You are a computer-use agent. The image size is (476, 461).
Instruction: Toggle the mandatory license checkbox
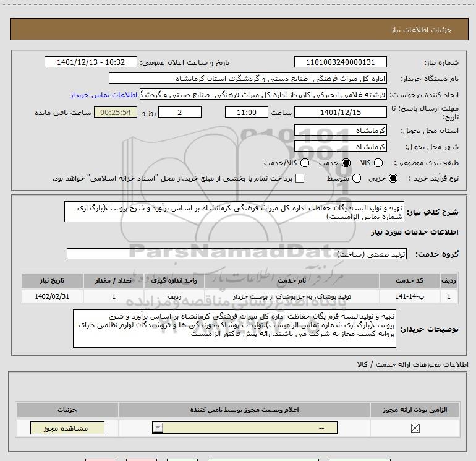pyautogui.click(x=415, y=428)
